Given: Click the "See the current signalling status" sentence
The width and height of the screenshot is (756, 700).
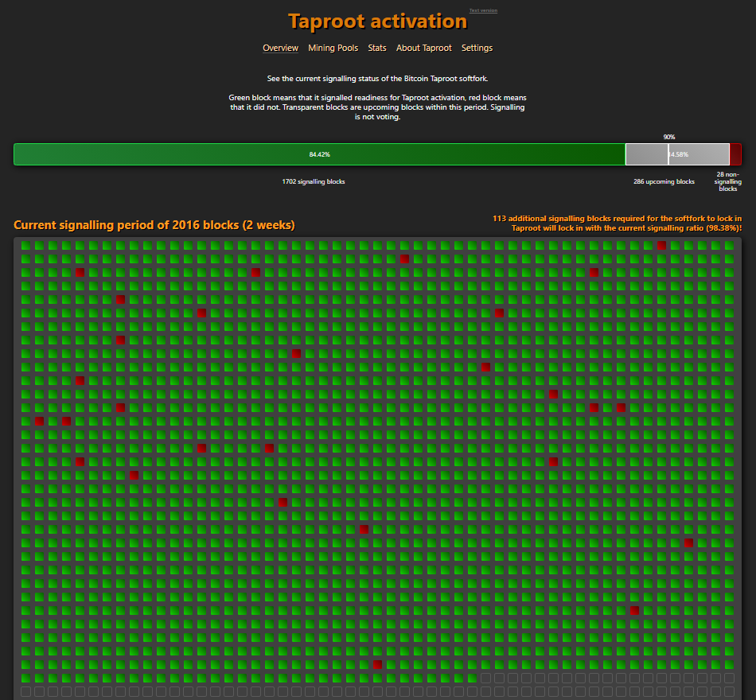Looking at the screenshot, I should point(377,79).
